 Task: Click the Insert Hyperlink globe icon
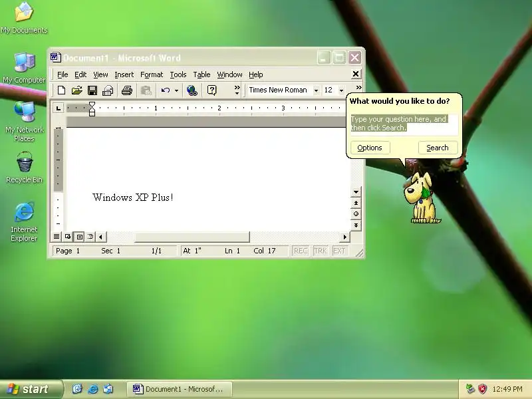192,90
